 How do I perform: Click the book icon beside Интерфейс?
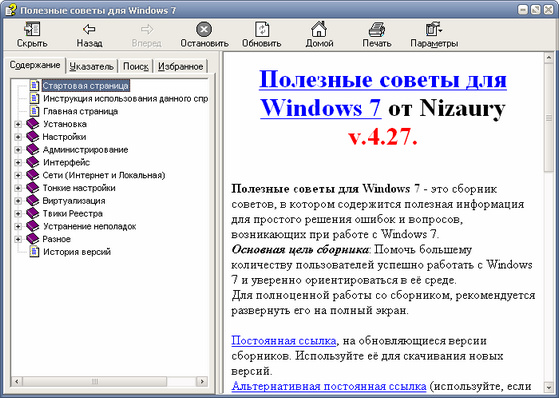click(32, 162)
